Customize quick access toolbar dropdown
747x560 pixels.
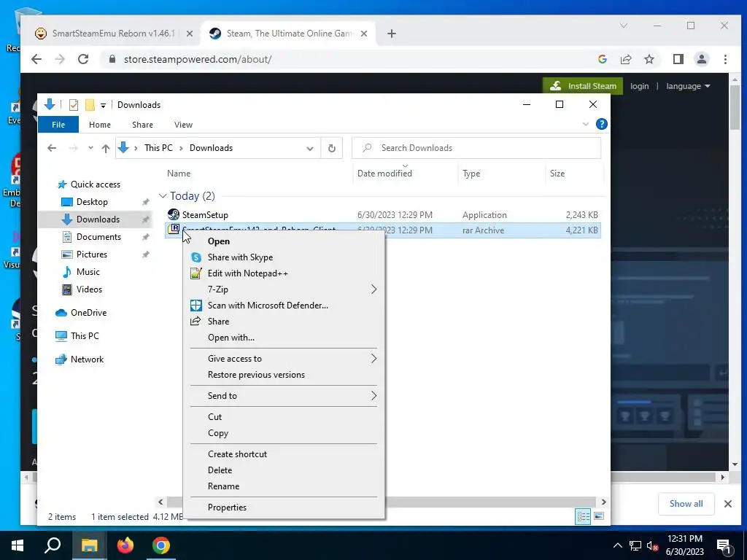(x=103, y=105)
